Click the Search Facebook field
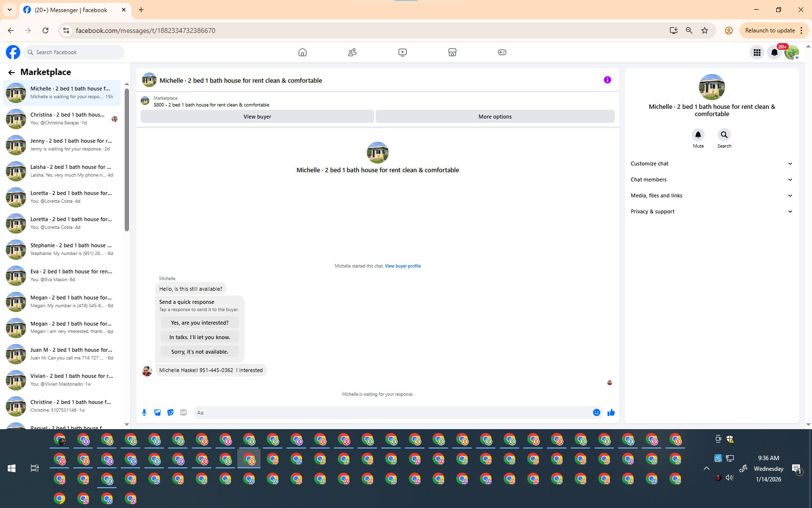Screen dimensions: 812x508 [x=74, y=52]
